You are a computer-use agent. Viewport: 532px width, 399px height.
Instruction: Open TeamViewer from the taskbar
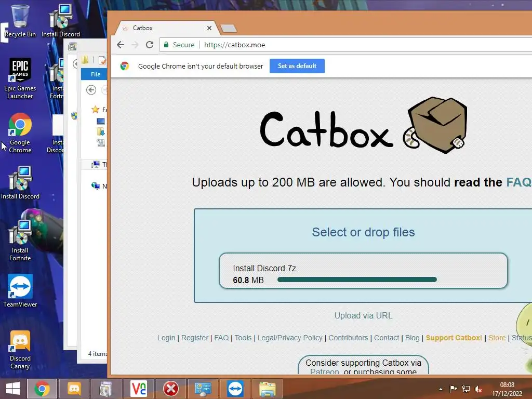[x=235, y=389]
